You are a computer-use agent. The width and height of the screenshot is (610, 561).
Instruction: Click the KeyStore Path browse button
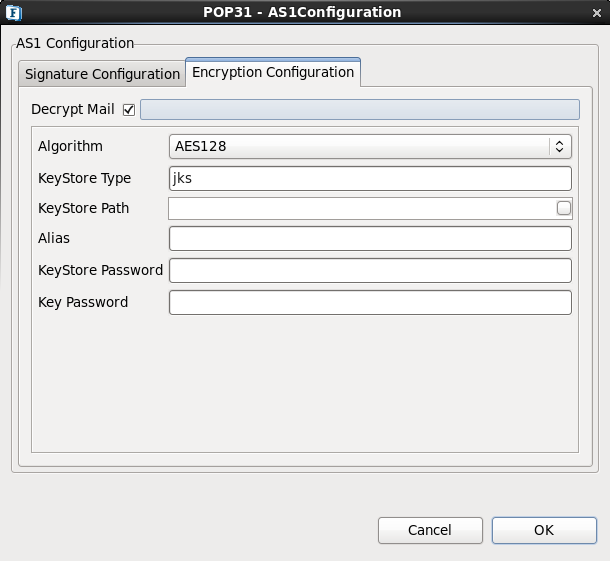coord(564,208)
